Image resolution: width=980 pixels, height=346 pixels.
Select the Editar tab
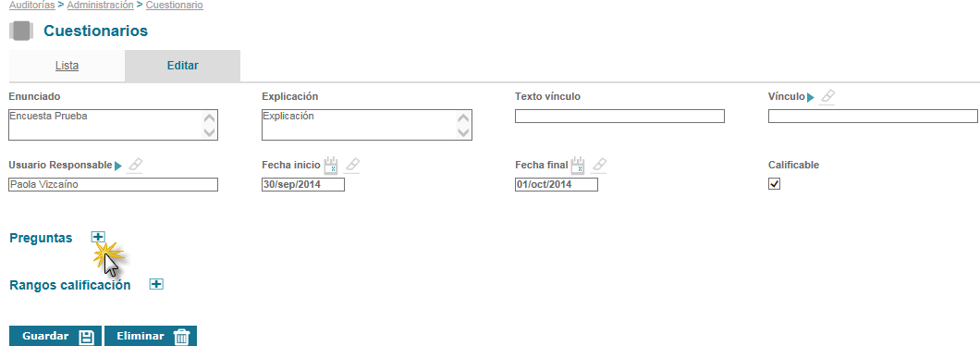[x=182, y=66]
